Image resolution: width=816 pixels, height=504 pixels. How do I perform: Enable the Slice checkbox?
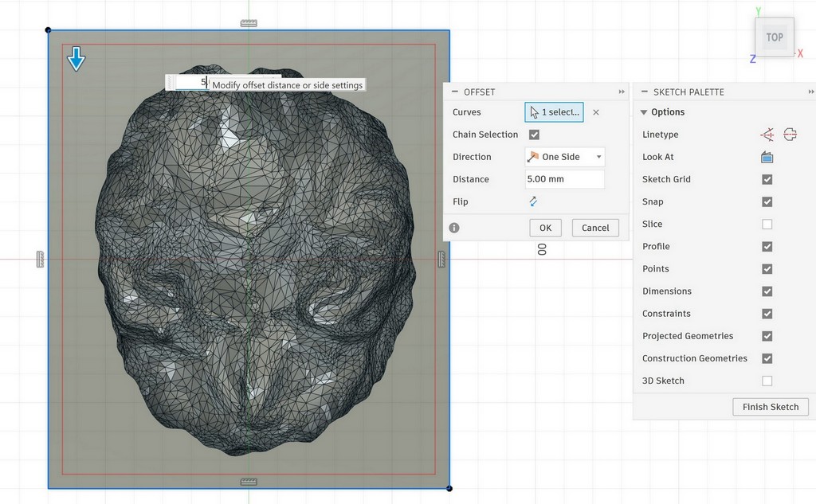(x=767, y=224)
